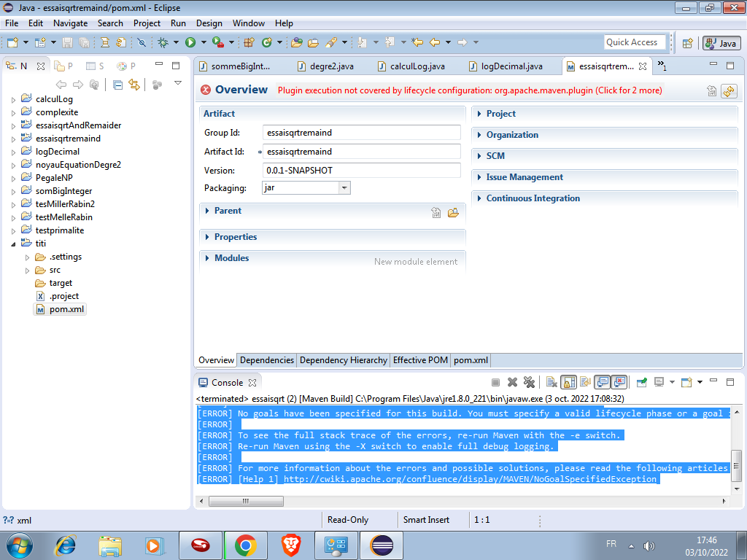Image resolution: width=747 pixels, height=560 pixels.
Task: Click Clear Console icon
Action: pos(551,382)
